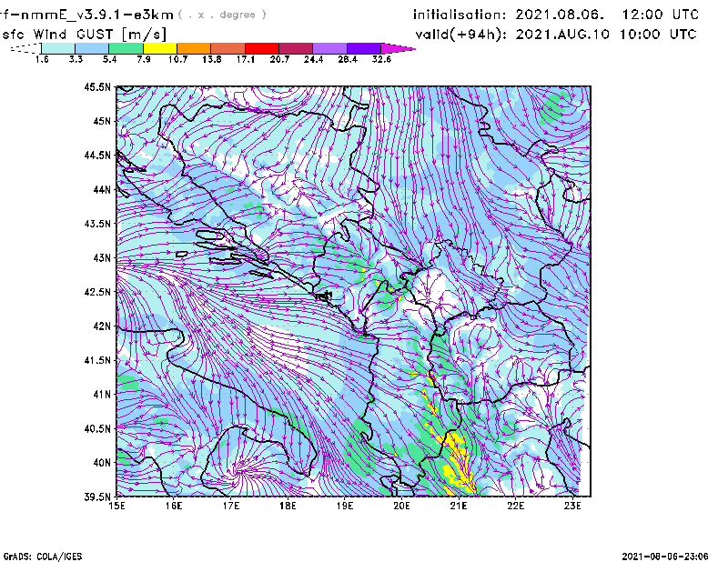Screen dimensions: 728x562
Task: Click the longitude label '22E'
Action: (x=515, y=506)
